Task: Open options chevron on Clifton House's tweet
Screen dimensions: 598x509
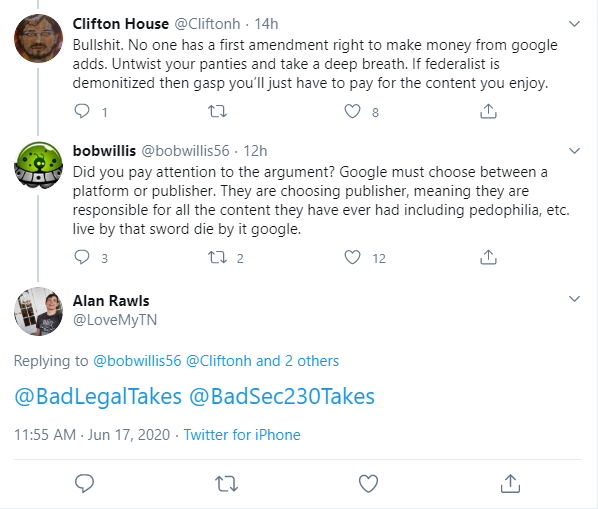Action: (x=574, y=24)
